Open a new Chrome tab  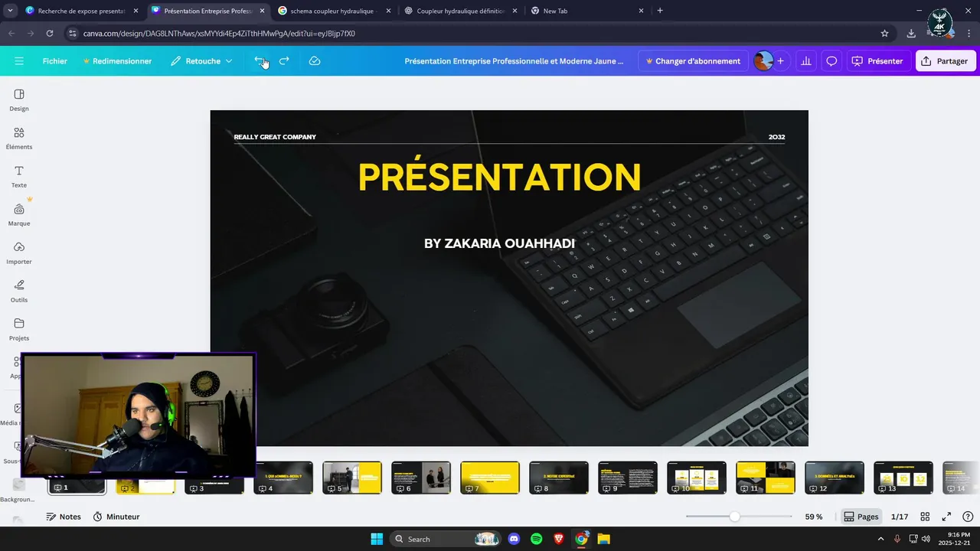[660, 11]
